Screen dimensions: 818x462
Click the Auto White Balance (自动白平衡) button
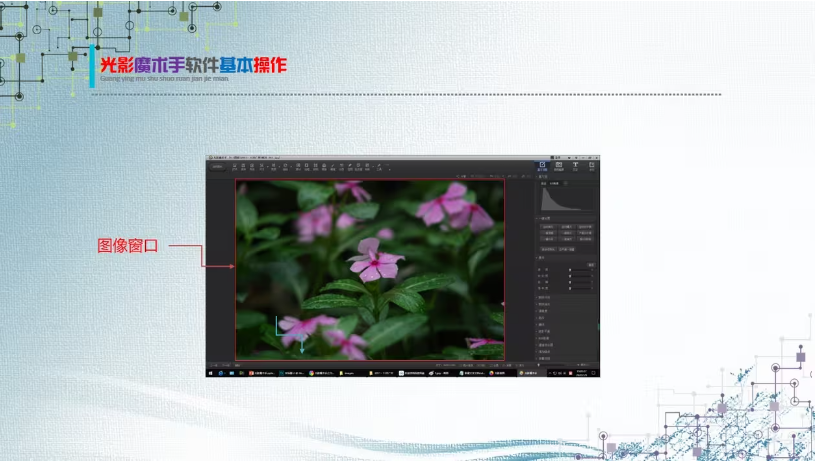click(585, 227)
